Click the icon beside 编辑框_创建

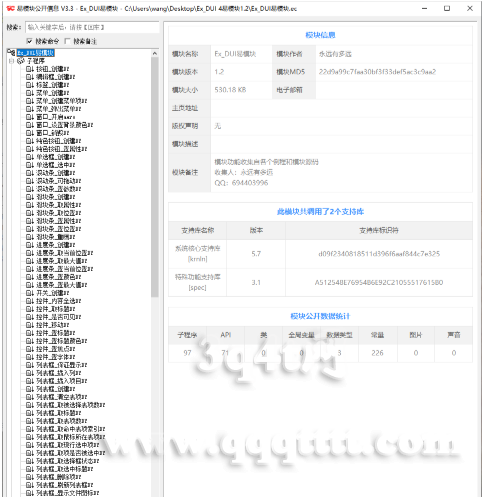30,77
